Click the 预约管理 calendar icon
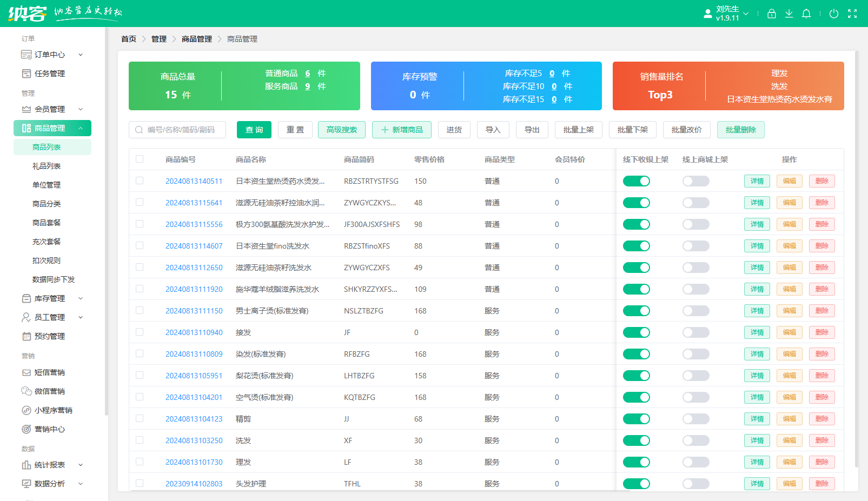This screenshot has height=501, width=868. pos(26,336)
